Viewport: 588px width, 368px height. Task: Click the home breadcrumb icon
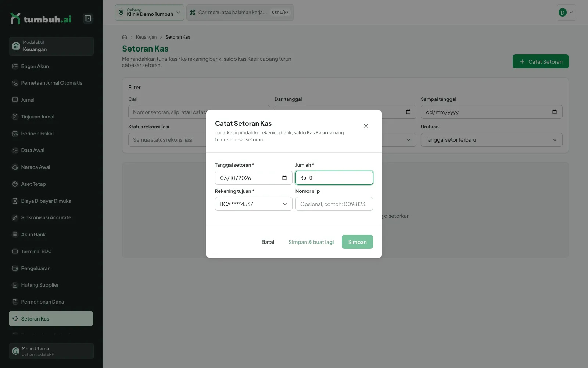125,37
